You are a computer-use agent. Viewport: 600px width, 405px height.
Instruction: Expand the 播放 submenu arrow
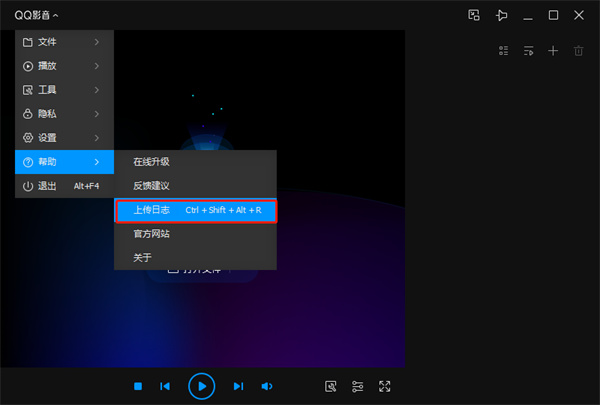tap(97, 66)
